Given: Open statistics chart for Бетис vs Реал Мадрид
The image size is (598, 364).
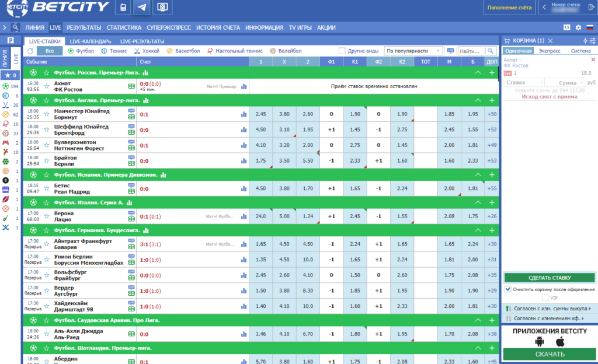Looking at the screenshot, I should pos(244,188).
